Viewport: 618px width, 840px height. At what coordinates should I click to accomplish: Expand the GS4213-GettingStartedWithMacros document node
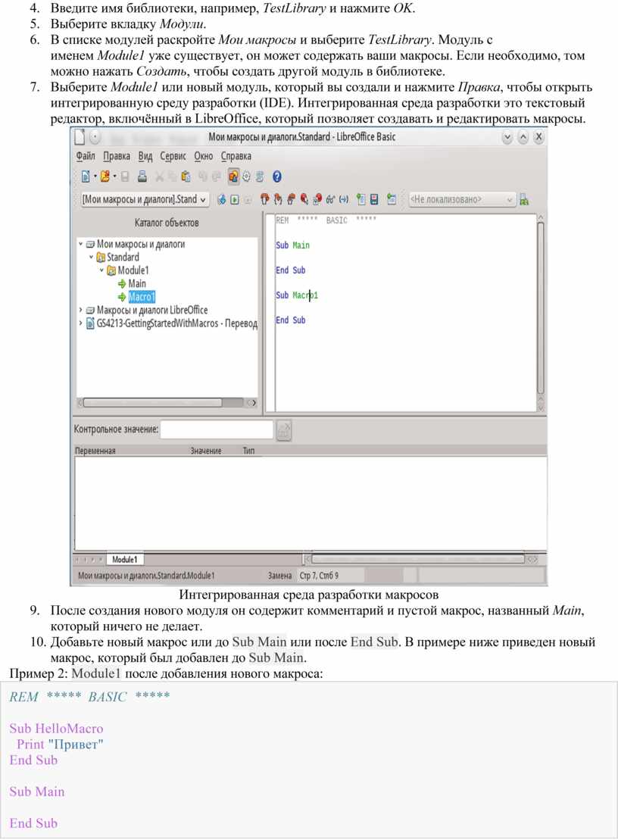81,323
